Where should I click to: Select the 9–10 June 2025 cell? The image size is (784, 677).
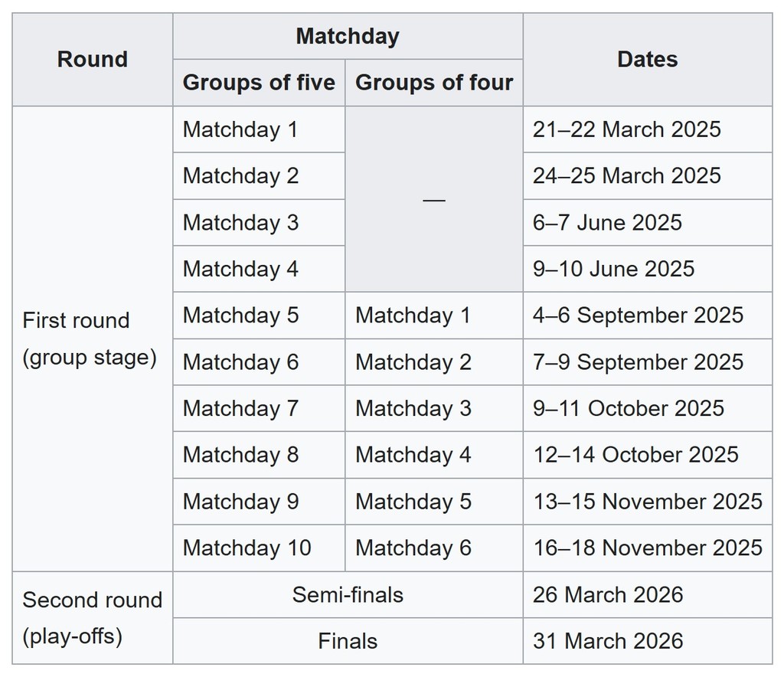point(613,269)
